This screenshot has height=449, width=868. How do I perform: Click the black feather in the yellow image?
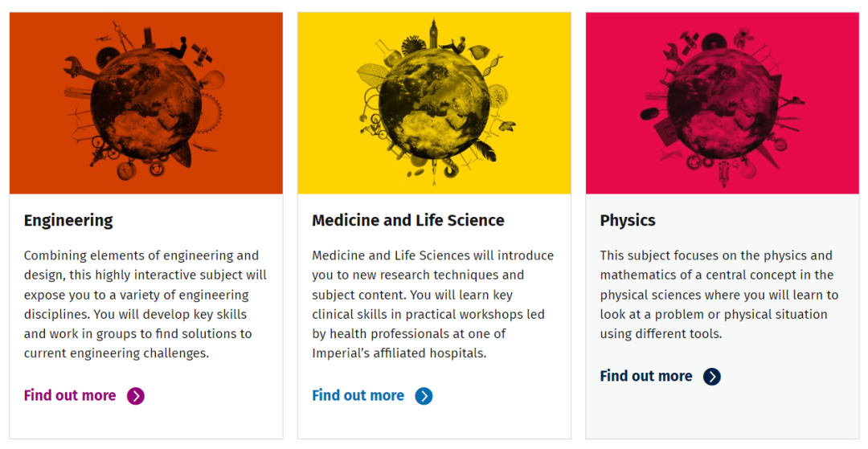click(x=486, y=150)
